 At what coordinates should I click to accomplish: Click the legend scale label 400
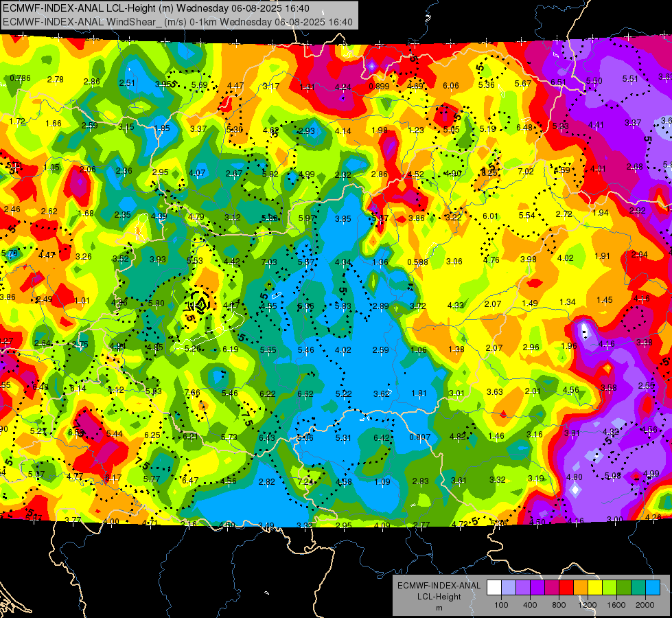(x=530, y=605)
